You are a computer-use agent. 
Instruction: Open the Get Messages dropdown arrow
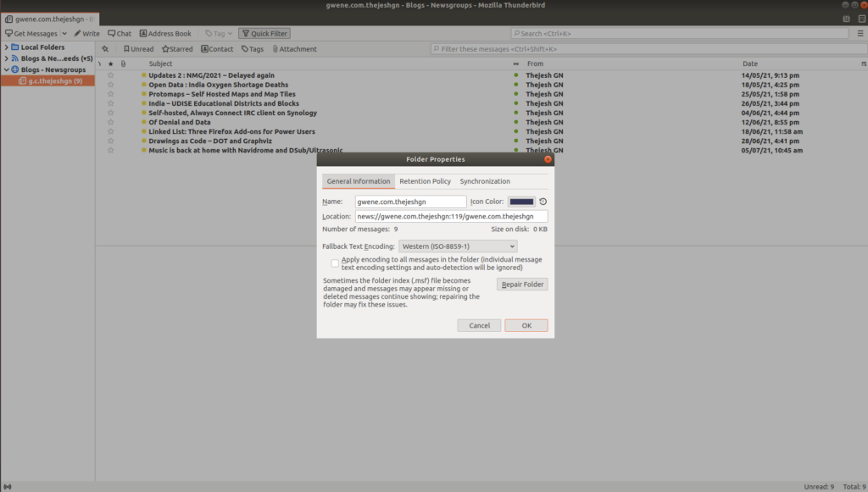point(64,33)
